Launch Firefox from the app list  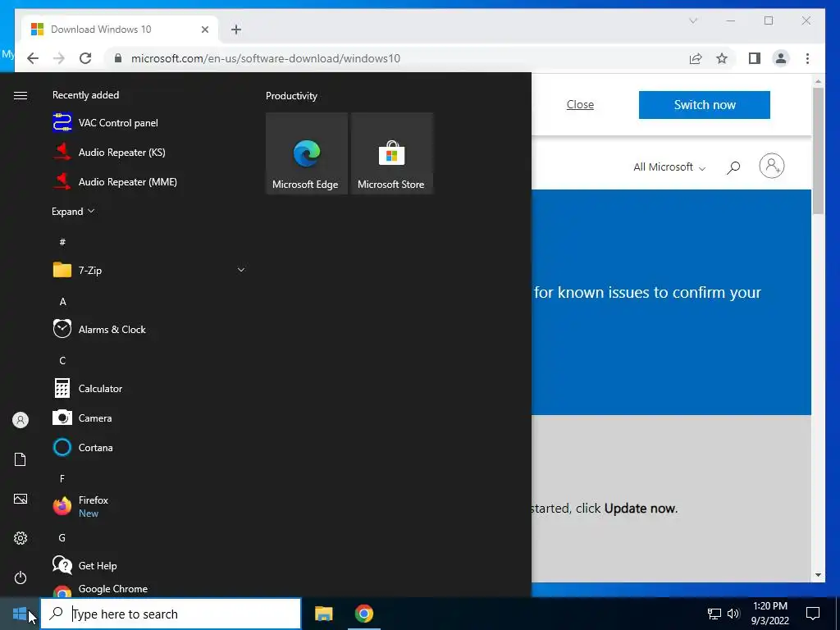tap(149, 506)
